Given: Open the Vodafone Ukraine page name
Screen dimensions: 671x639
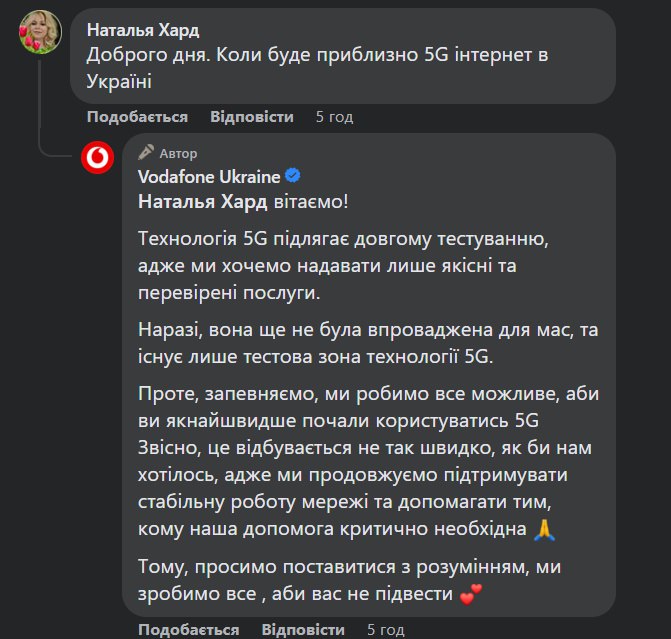Looking at the screenshot, I should click(x=208, y=177).
